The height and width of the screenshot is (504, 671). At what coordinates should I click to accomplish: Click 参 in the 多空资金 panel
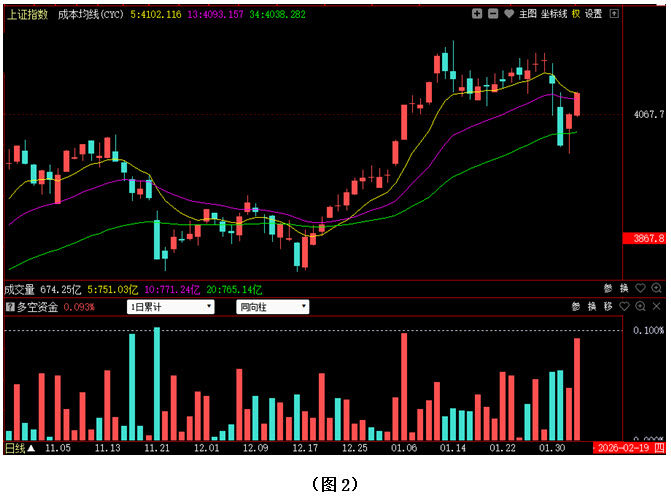click(x=575, y=306)
